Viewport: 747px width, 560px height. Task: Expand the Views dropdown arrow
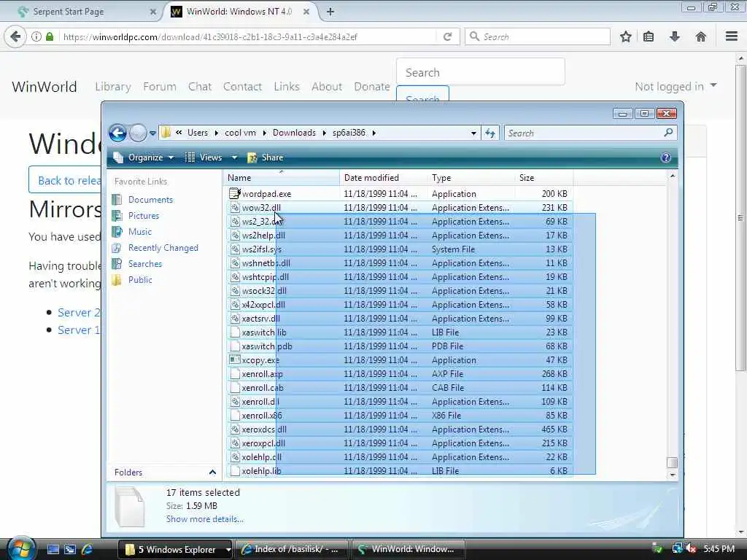(234, 157)
